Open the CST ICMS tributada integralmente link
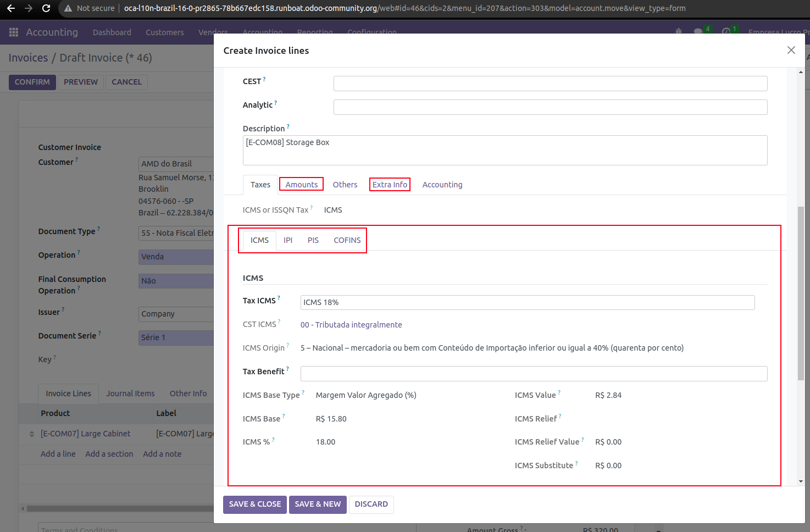The image size is (810, 532). (351, 325)
